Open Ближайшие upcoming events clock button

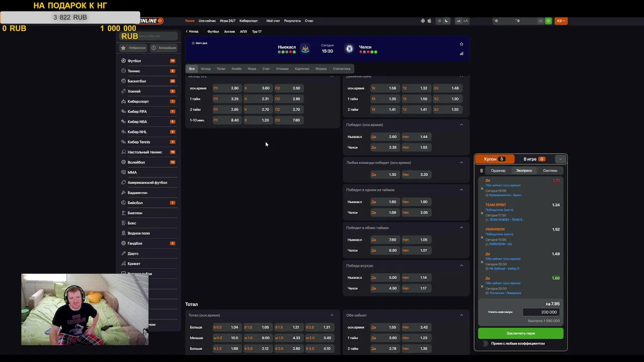[164, 48]
